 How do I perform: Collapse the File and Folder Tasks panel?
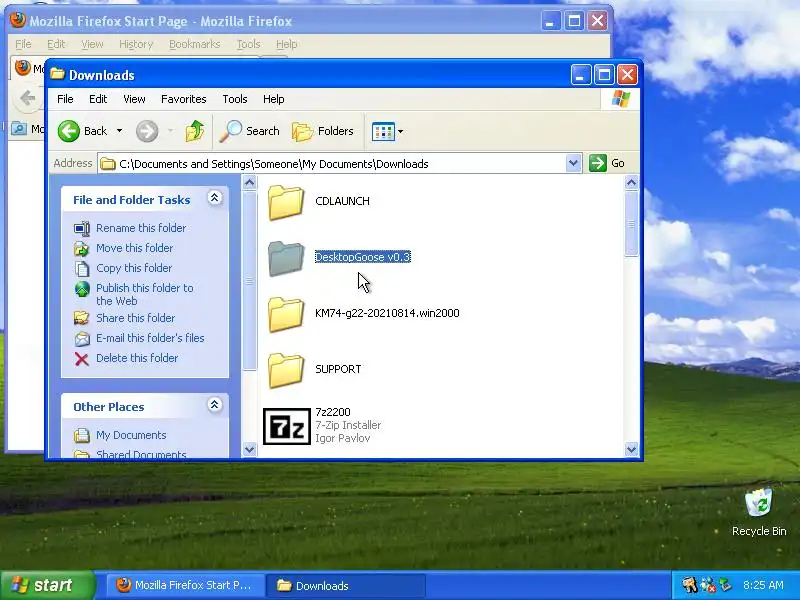pos(214,198)
